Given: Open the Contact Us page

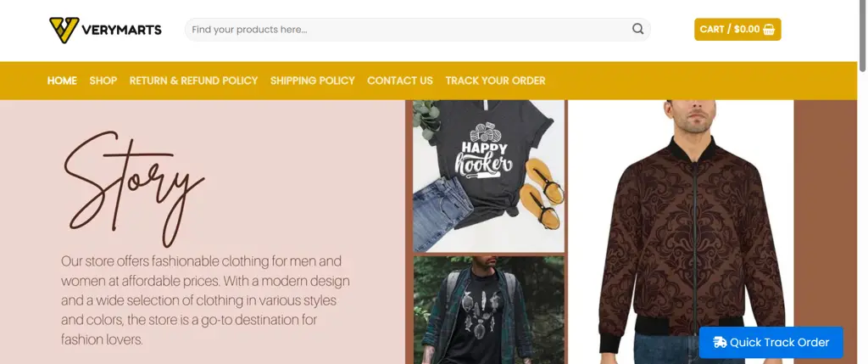Looking at the screenshot, I should pyautogui.click(x=400, y=81).
